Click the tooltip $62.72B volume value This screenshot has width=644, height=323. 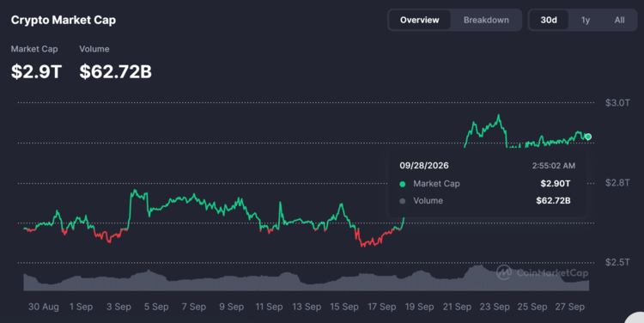point(553,201)
